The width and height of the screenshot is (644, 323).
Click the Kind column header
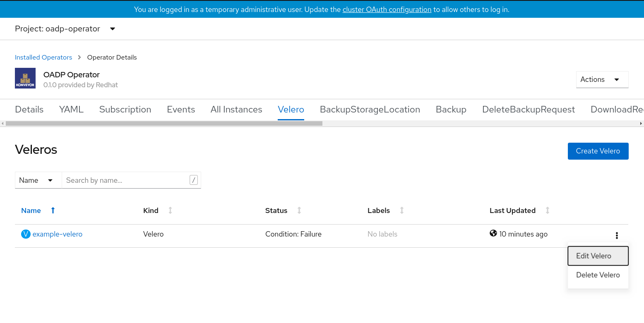click(x=151, y=210)
